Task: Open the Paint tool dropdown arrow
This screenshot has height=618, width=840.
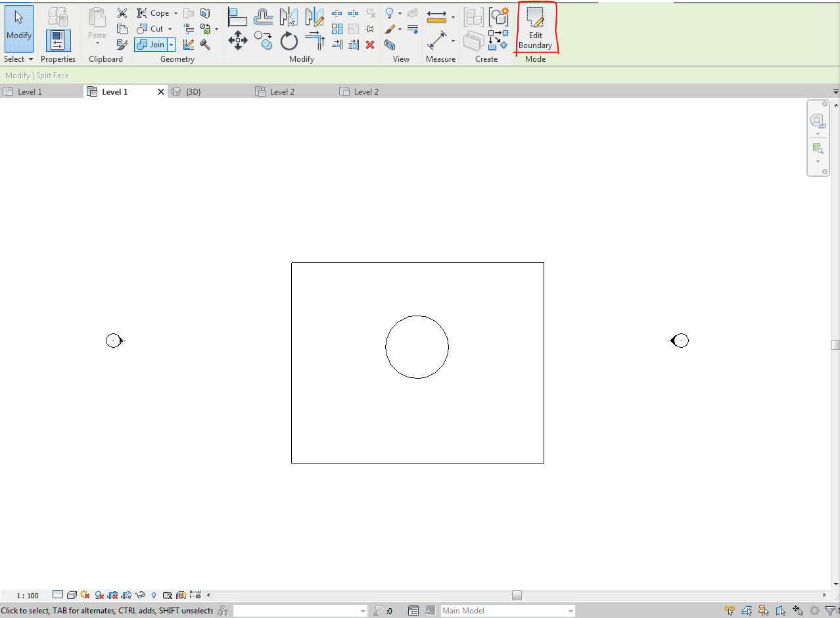Action: pos(216,29)
